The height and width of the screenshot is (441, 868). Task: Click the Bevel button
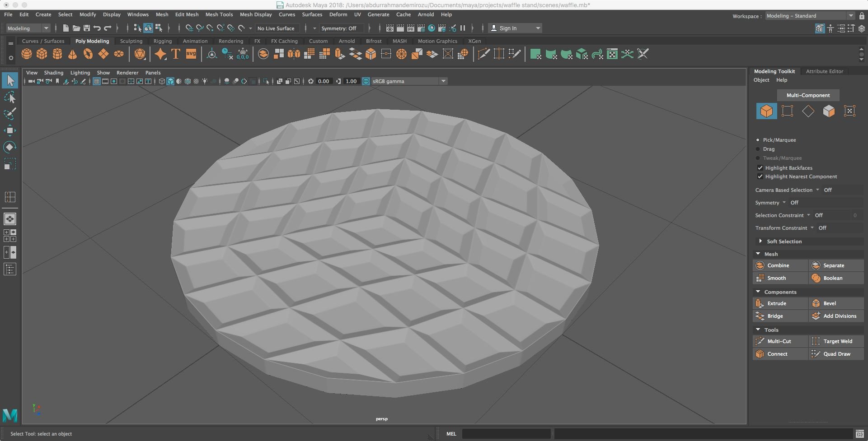(836, 303)
